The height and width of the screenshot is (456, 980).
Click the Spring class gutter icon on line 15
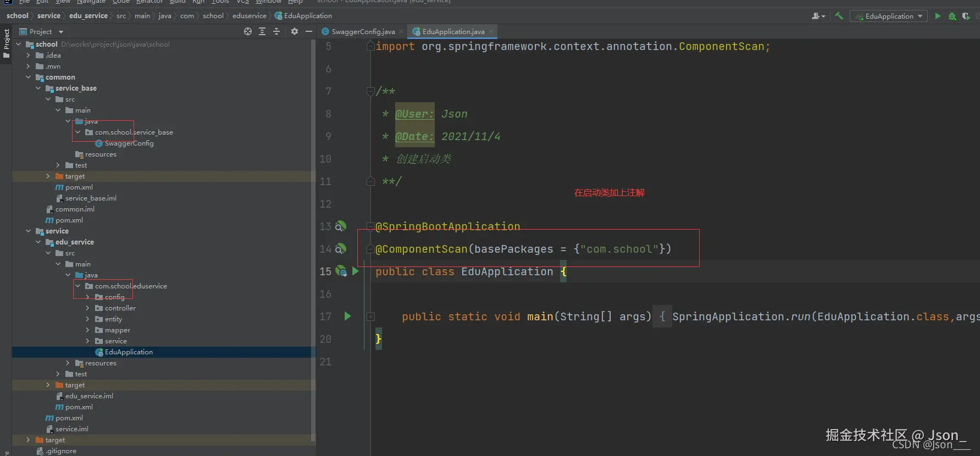click(341, 271)
